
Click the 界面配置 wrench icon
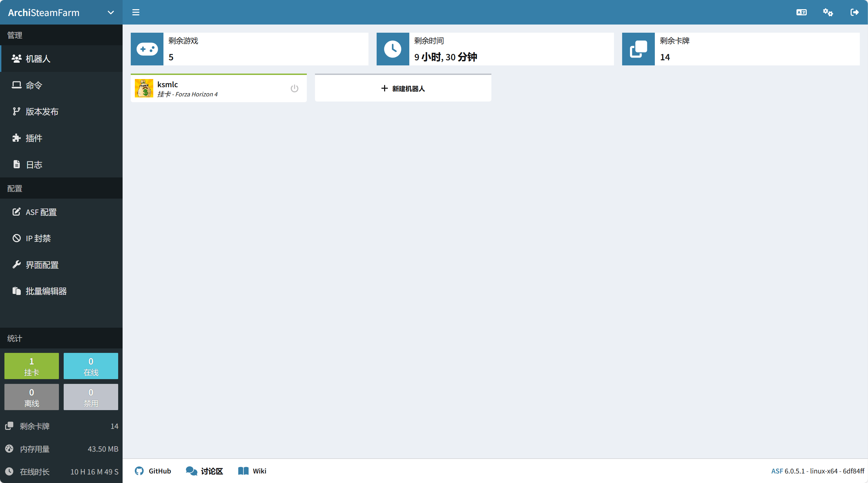coord(16,264)
